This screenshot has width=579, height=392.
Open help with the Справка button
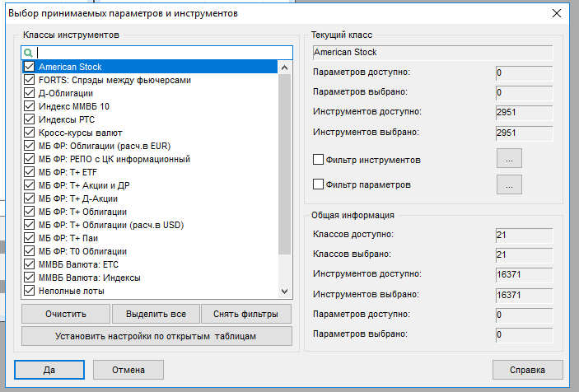[x=528, y=370]
